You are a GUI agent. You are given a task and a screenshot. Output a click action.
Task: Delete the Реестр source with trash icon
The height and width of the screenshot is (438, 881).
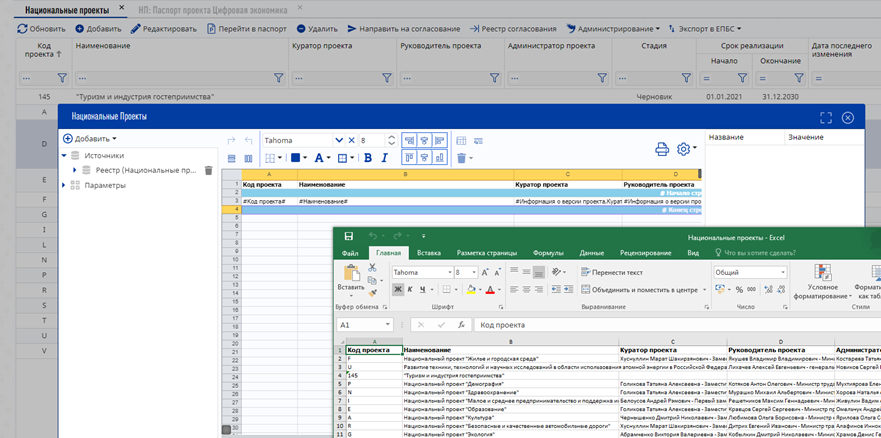tap(208, 171)
